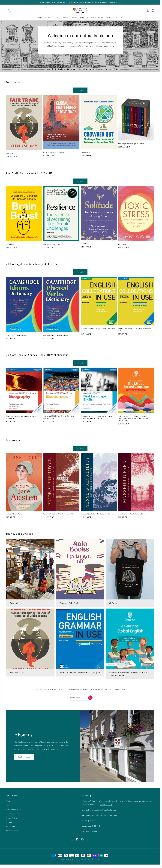Click View all under New Books
The width and height of the screenshot is (162, 868).
pyautogui.click(x=80, y=90)
